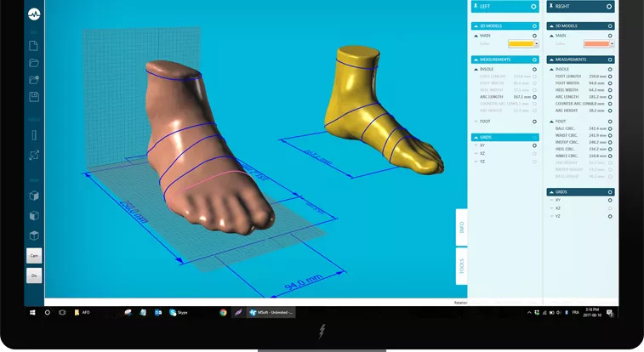Click the yellow color swatch in LEFT panel
This screenshot has width=644, height=352.
[521, 43]
